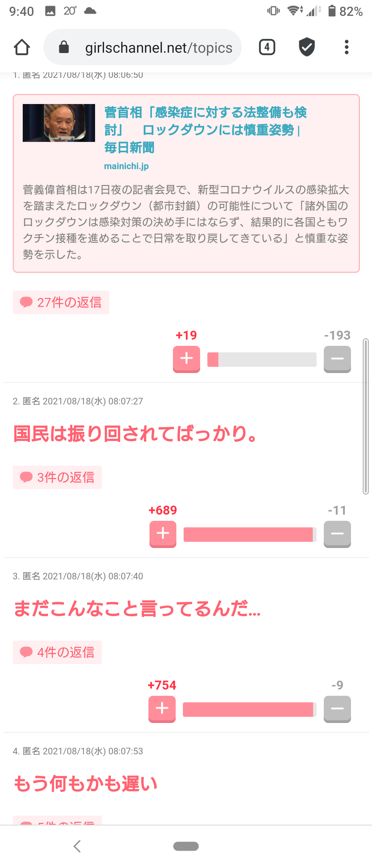The width and height of the screenshot is (372, 868).
Task: Tap the shield checkmark icon in toolbar
Action: click(307, 47)
